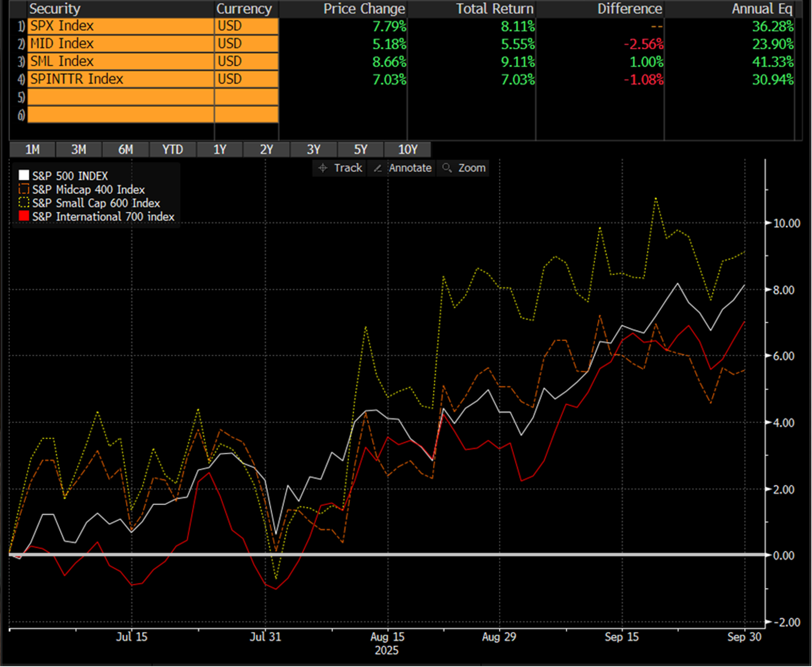Viewport: 812px width, 667px height.
Task: Click empty security field in row 5
Action: pos(120,97)
